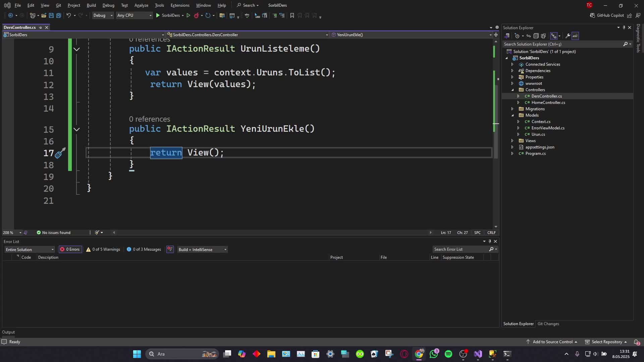Click the GitHub Copilot icon
This screenshot has height=362, width=644.
click(592, 15)
